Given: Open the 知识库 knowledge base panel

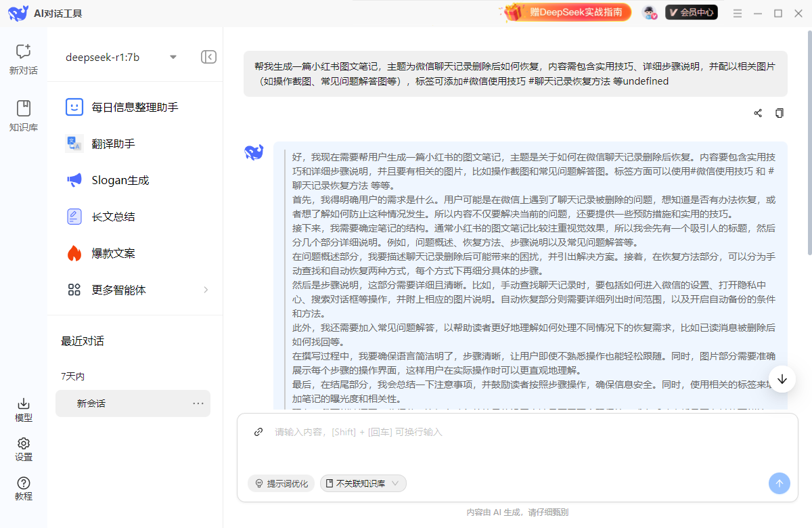Looking at the screenshot, I should [x=23, y=112].
